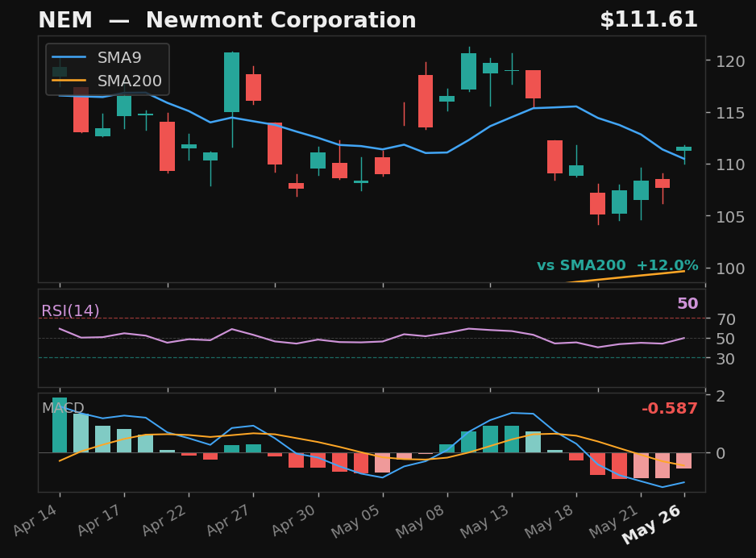
Task: Click the latest green candle on May 26
Action: click(x=684, y=148)
